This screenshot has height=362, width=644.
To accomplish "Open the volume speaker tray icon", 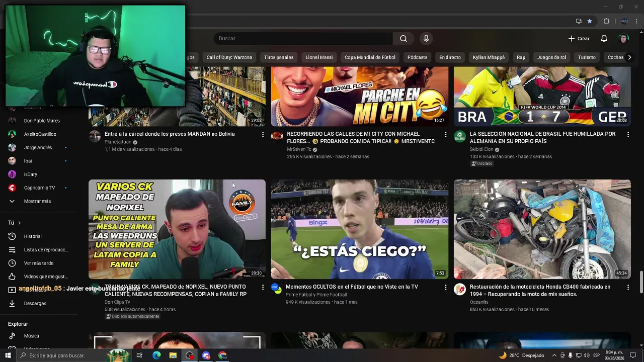I will tap(586, 355).
